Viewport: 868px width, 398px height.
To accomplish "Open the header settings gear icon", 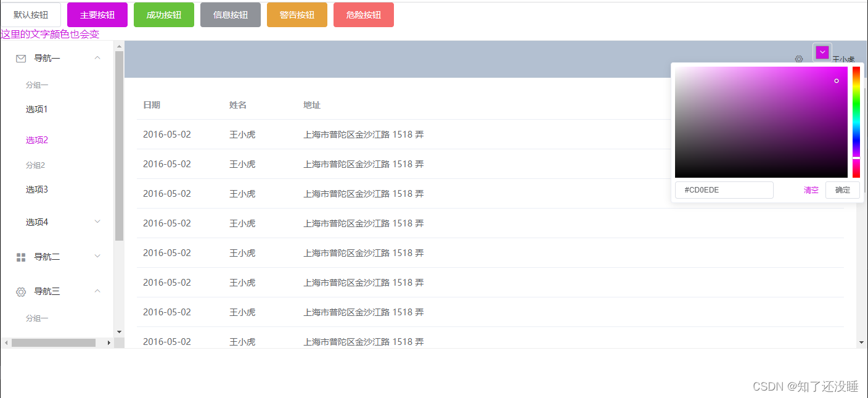I will pyautogui.click(x=799, y=59).
